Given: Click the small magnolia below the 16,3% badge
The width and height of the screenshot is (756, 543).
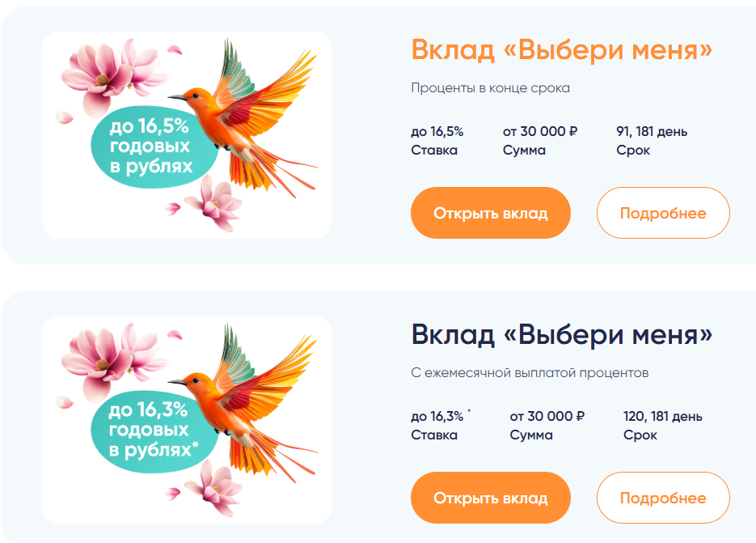Looking at the screenshot, I should coord(210,484).
